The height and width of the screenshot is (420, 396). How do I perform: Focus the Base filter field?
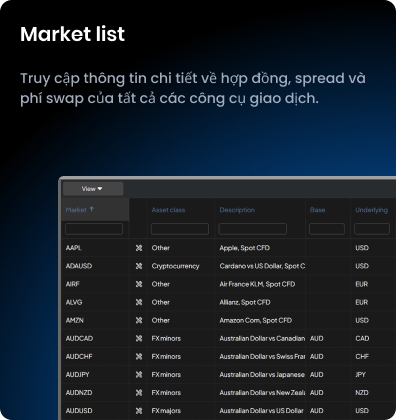[x=327, y=229]
